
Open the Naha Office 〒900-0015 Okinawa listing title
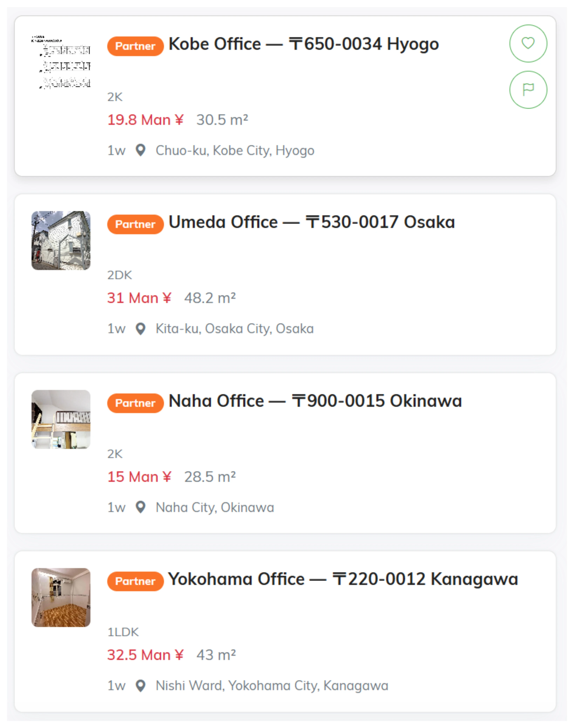[315, 401]
